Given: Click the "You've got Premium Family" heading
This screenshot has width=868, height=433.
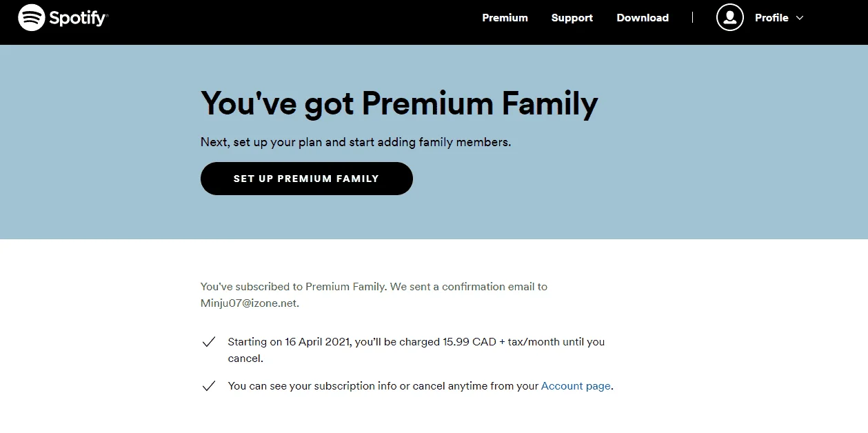Looking at the screenshot, I should [x=399, y=103].
